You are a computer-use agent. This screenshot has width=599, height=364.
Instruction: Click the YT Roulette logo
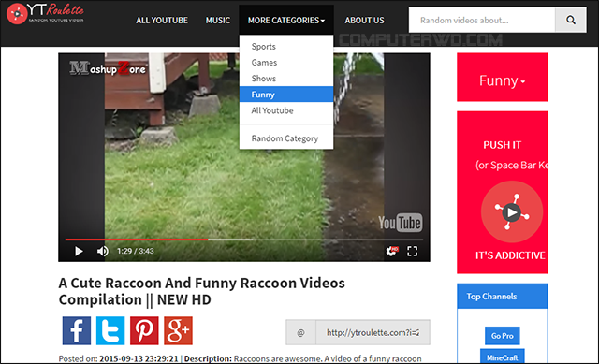[45, 14]
